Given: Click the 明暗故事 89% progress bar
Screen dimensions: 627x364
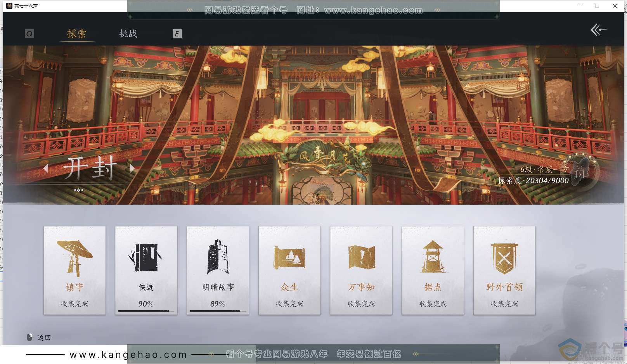Looking at the screenshot, I should 218,311.
